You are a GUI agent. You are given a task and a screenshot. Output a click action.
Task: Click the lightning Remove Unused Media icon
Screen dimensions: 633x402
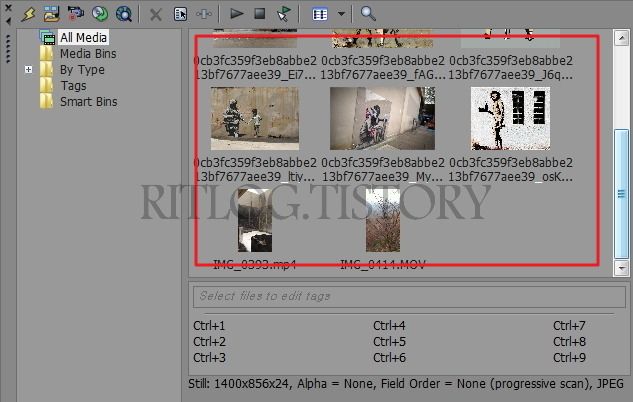pyautogui.click(x=29, y=14)
